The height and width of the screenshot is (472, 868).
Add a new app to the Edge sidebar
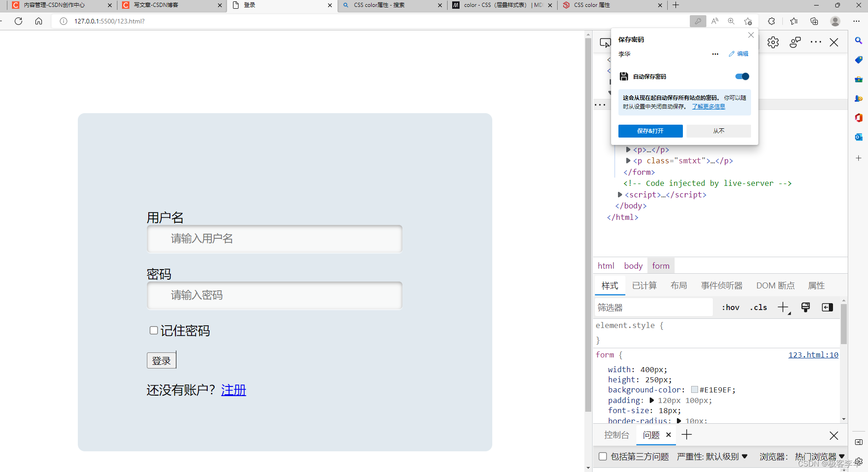[859, 158]
